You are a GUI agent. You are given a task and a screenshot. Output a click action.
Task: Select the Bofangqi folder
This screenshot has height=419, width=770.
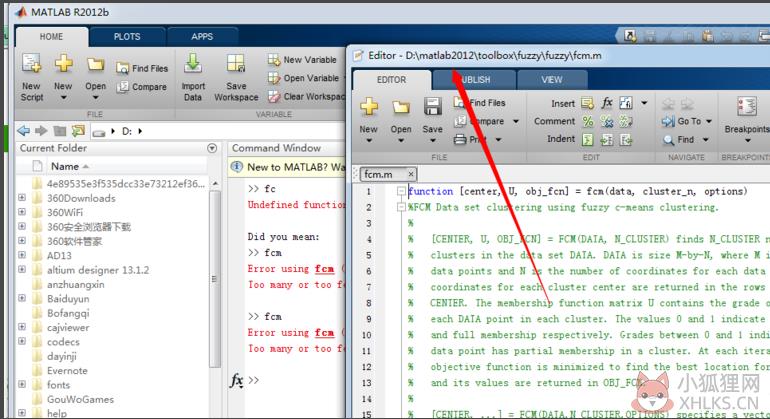(67, 313)
